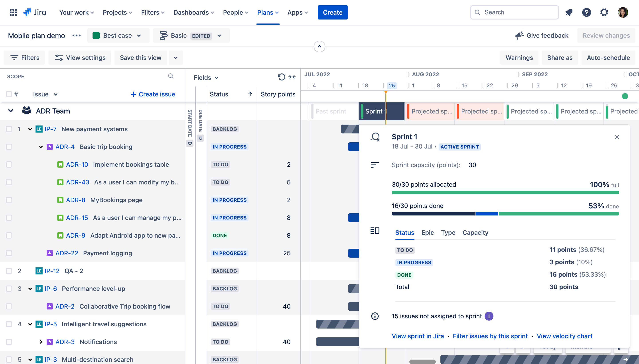Switch to the Epic tab

427,233
